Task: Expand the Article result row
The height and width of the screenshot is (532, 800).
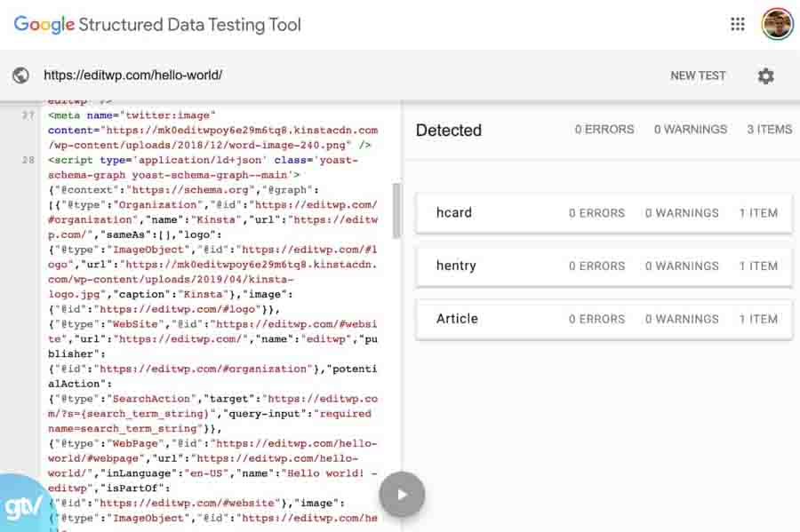Action: pos(604,319)
